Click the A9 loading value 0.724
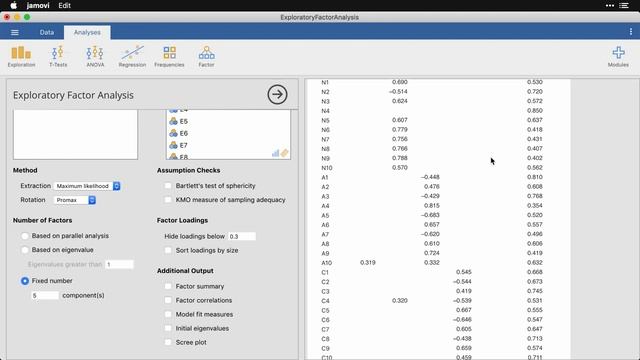The image size is (640, 360). 431,253
